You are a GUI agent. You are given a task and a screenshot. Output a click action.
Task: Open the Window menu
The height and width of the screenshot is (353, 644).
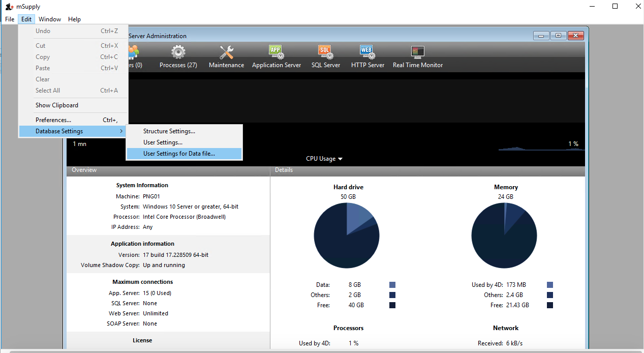click(50, 19)
